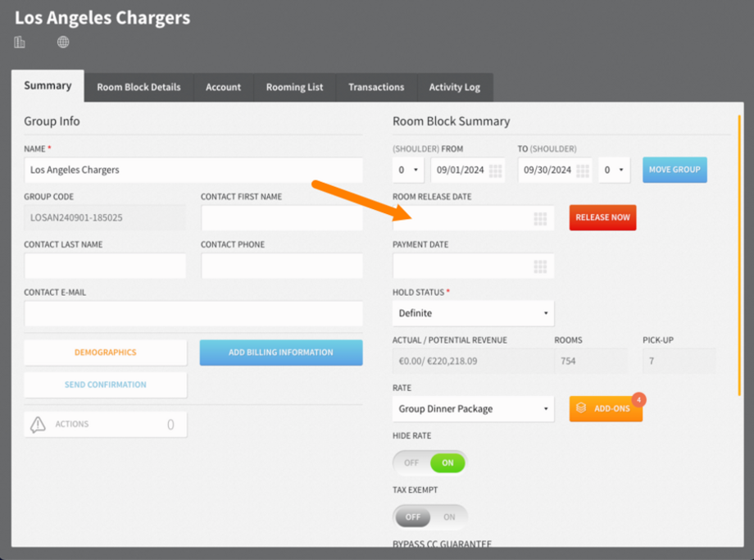Open calendar picker for Room Release Date
This screenshot has height=560, width=754.
540,218
